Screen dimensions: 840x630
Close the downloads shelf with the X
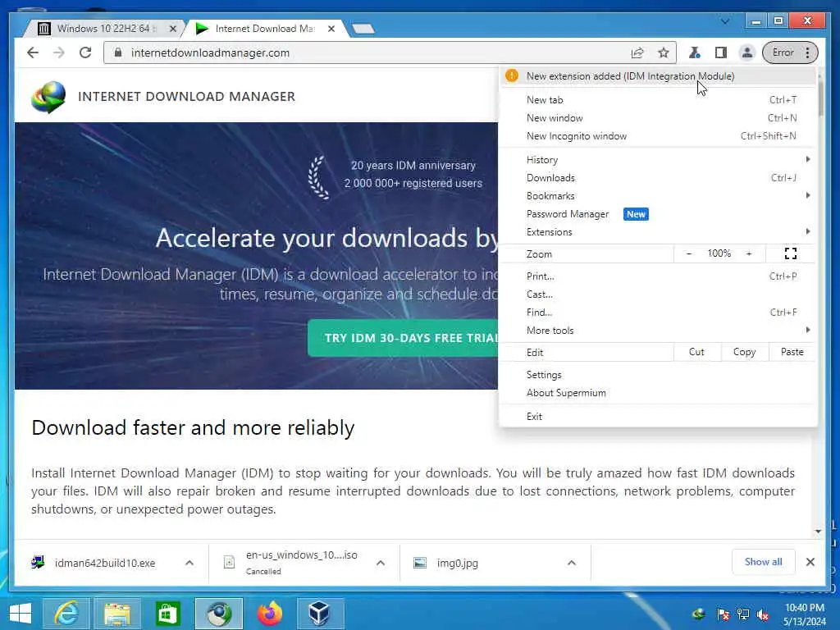(810, 562)
